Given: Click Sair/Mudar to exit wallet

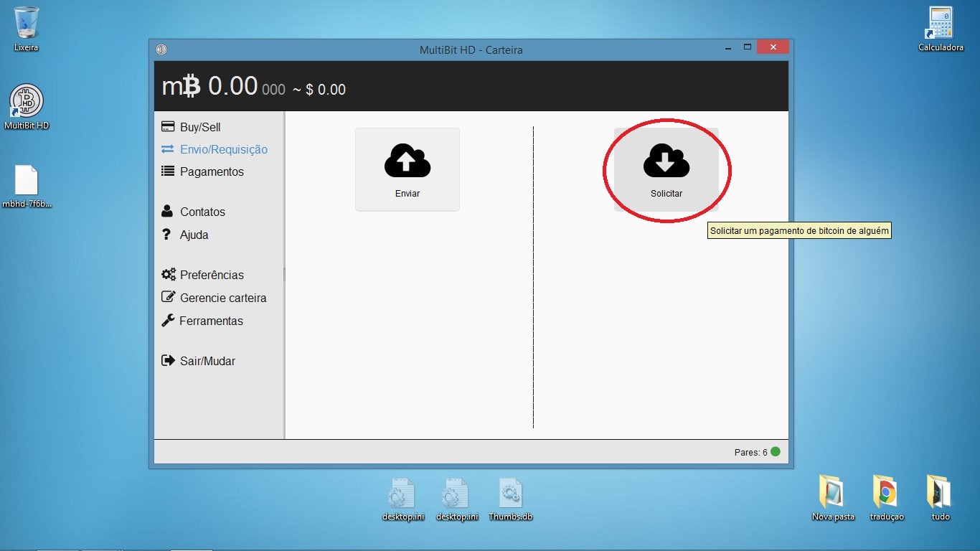Looking at the screenshot, I should click(x=207, y=361).
